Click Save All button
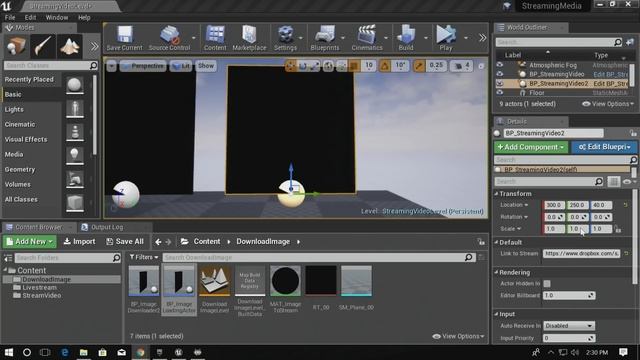Screen dimensions: 640x360 (125, 242)
